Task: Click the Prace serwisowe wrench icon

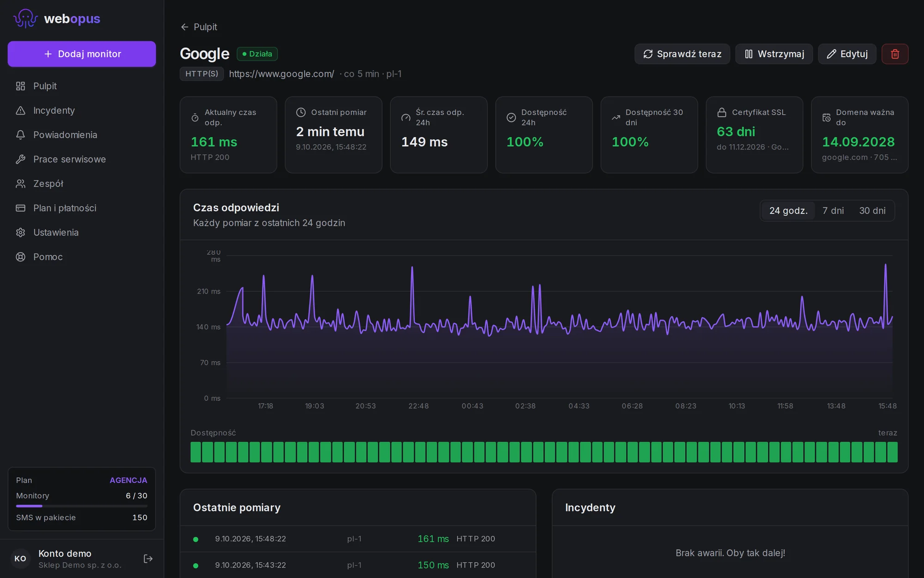Action: pyautogui.click(x=20, y=160)
